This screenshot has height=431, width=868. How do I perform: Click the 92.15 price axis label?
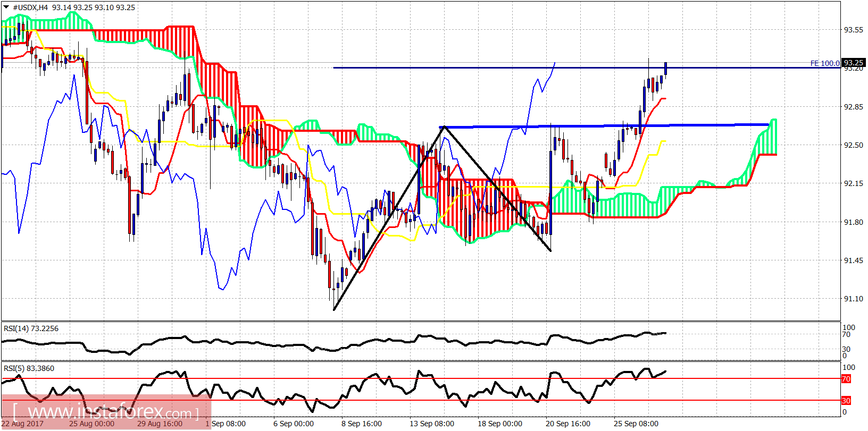[854, 183]
